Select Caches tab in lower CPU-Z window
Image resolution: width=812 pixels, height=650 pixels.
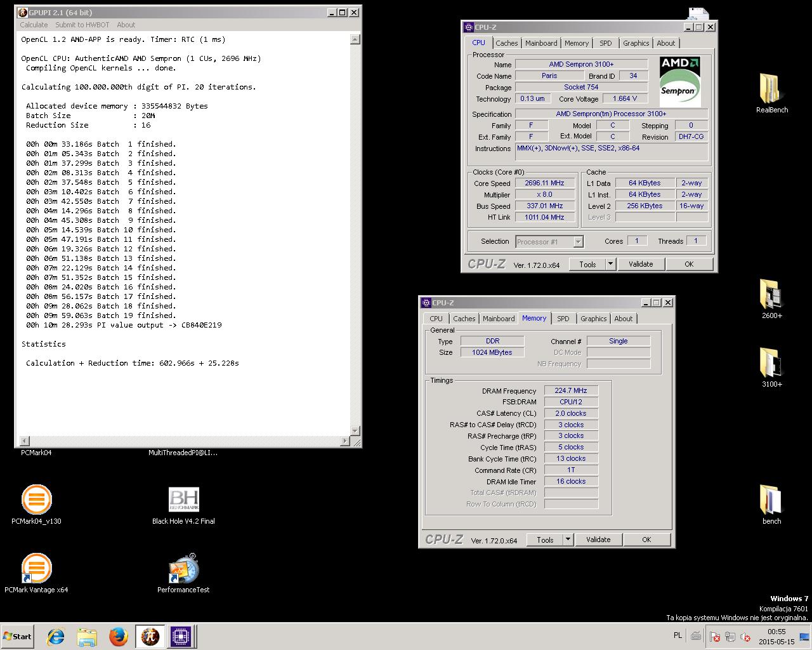click(464, 319)
